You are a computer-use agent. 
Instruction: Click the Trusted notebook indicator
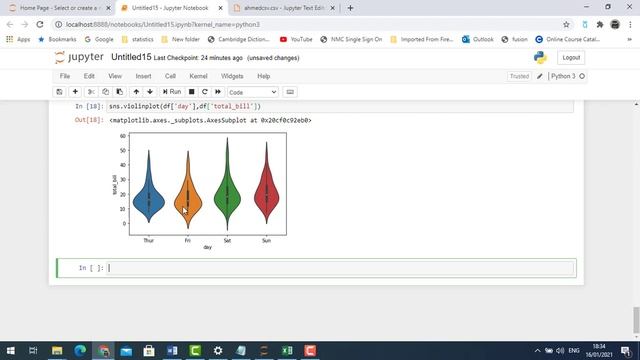[x=519, y=76]
